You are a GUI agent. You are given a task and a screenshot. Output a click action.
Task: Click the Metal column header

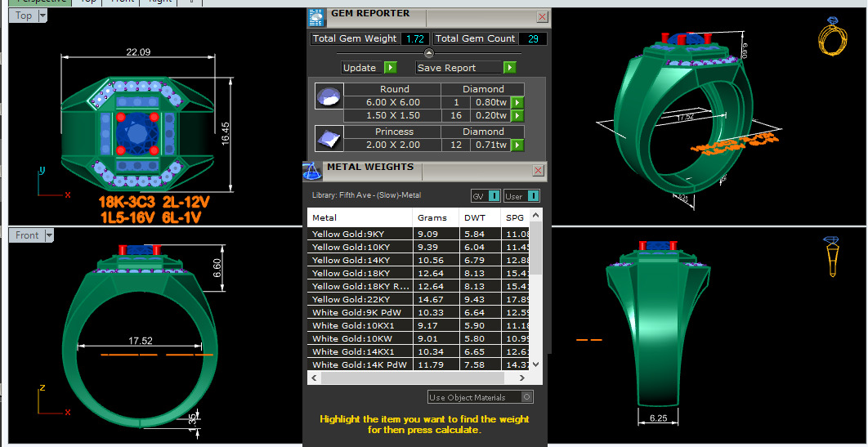[360, 217]
